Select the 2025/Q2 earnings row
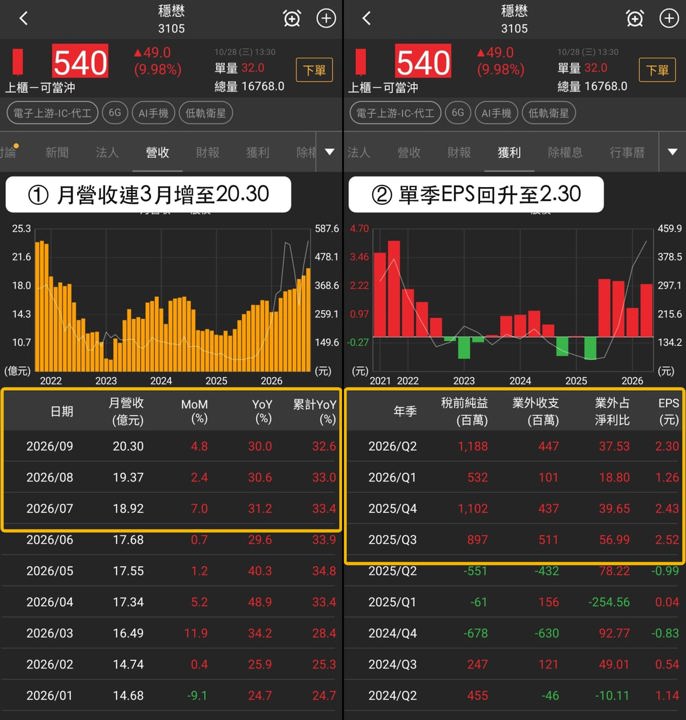The width and height of the screenshot is (686, 720). coord(515,571)
